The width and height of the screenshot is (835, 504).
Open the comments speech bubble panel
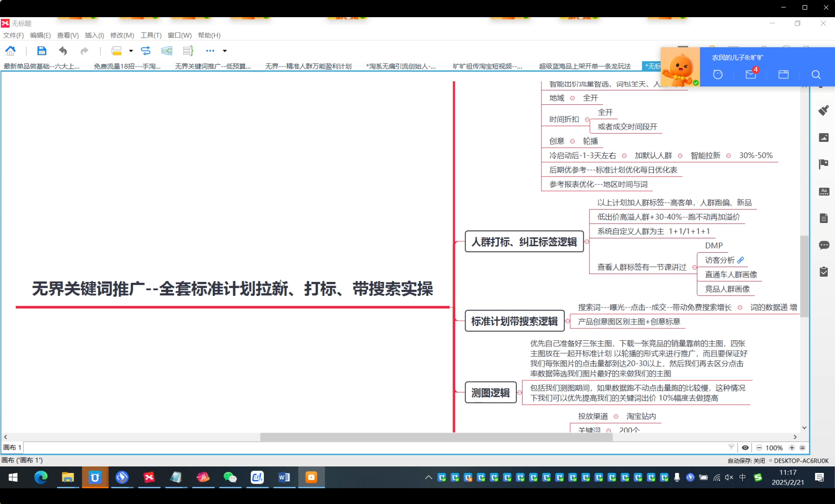click(x=823, y=245)
